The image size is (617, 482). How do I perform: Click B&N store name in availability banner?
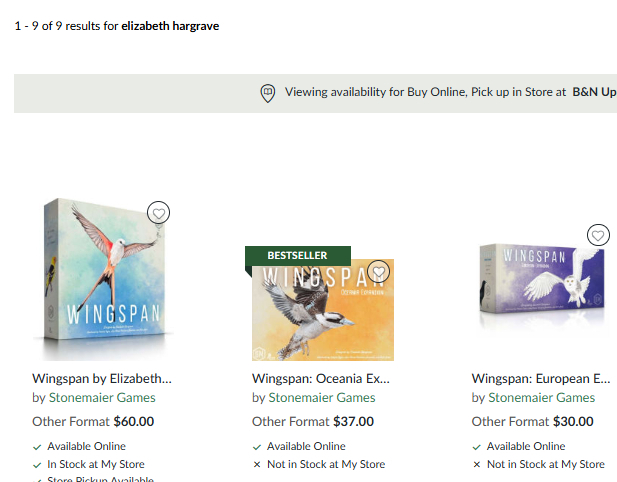[x=594, y=92]
